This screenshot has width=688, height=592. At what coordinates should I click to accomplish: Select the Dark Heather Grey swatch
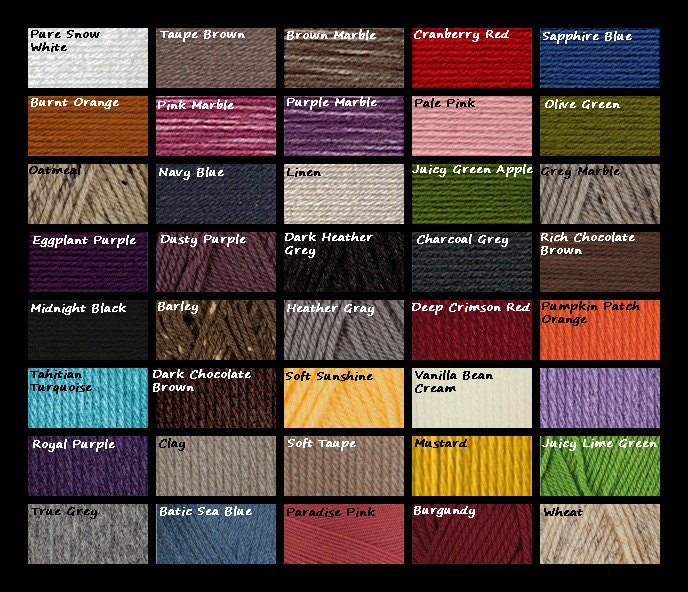(x=344, y=262)
